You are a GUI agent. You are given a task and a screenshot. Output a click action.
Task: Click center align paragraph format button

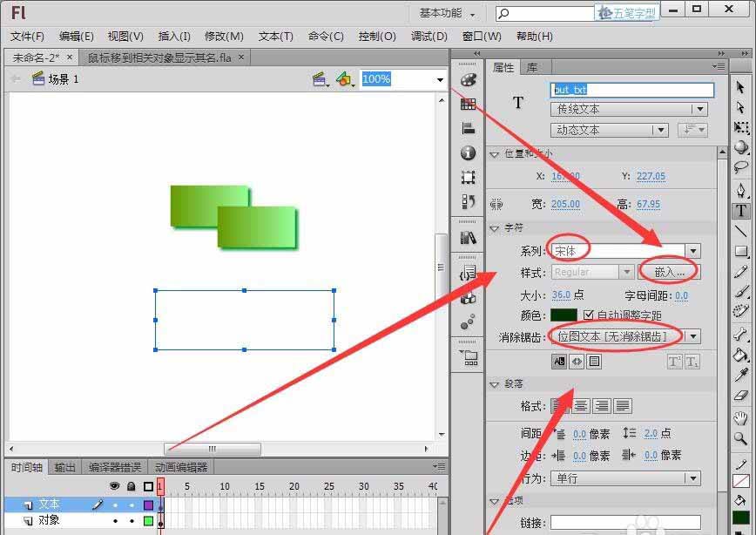click(582, 406)
